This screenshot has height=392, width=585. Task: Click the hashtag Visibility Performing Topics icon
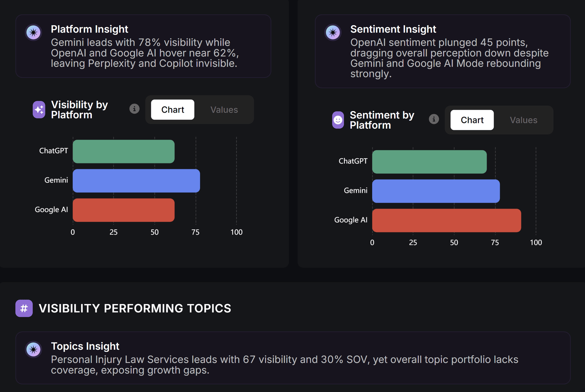24,308
